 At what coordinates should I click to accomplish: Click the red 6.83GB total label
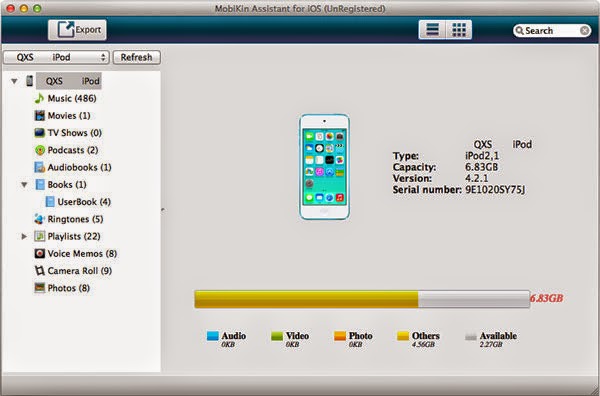(546, 298)
